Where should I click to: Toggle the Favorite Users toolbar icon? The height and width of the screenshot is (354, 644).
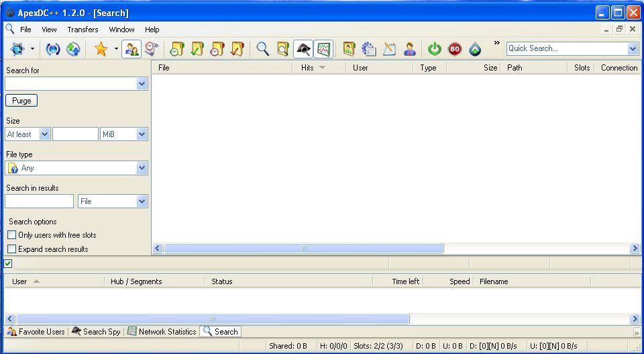[131, 49]
